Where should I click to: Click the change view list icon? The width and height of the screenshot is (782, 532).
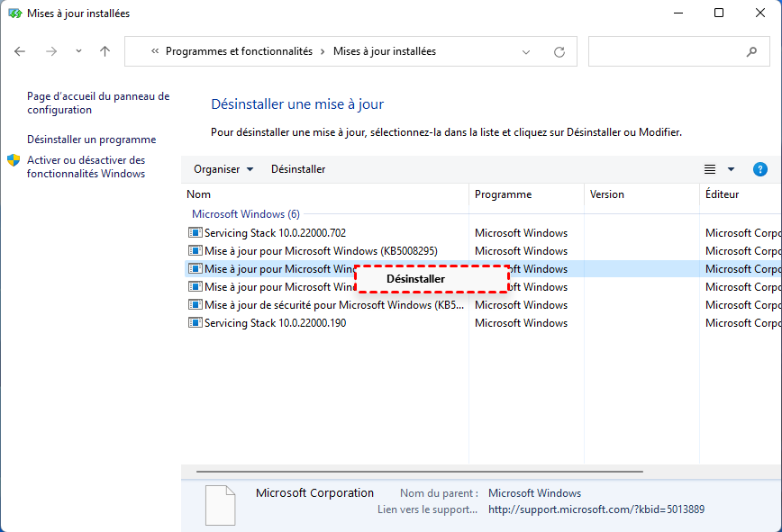pos(710,169)
